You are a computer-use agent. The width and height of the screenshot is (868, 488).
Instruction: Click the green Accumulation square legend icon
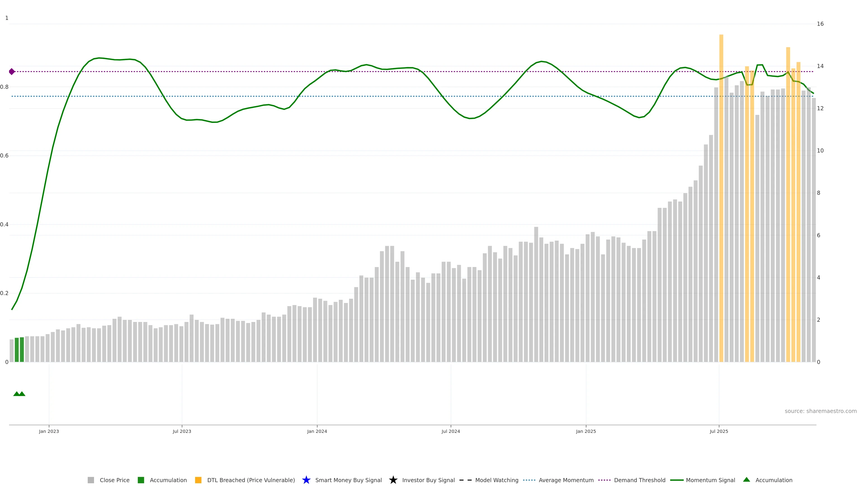[141, 480]
